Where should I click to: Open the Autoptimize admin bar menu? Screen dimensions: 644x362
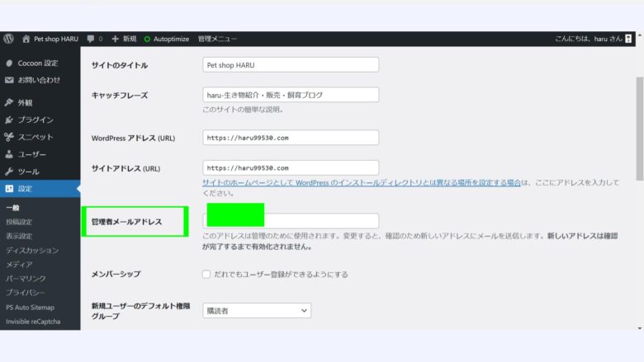pos(171,39)
